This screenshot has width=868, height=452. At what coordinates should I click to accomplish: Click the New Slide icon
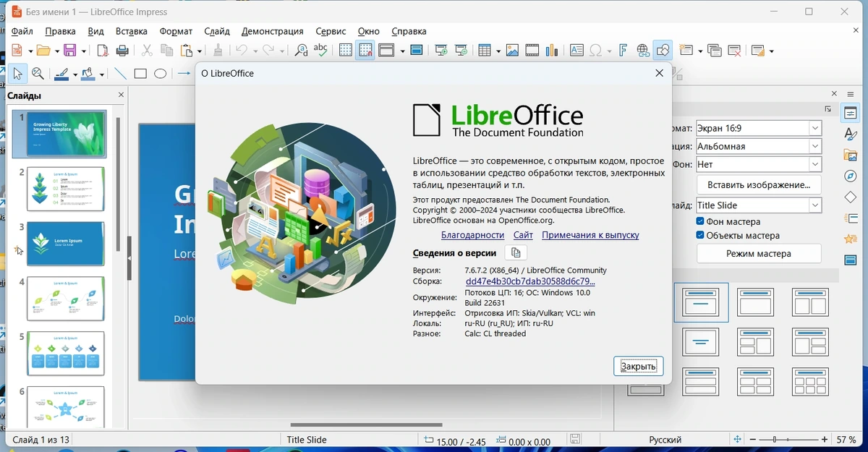686,50
